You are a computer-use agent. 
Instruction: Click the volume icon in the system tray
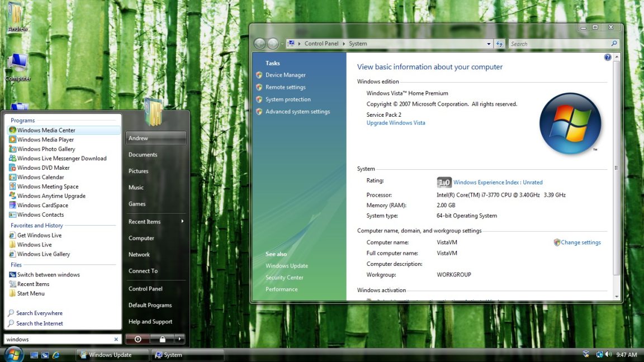(609, 354)
